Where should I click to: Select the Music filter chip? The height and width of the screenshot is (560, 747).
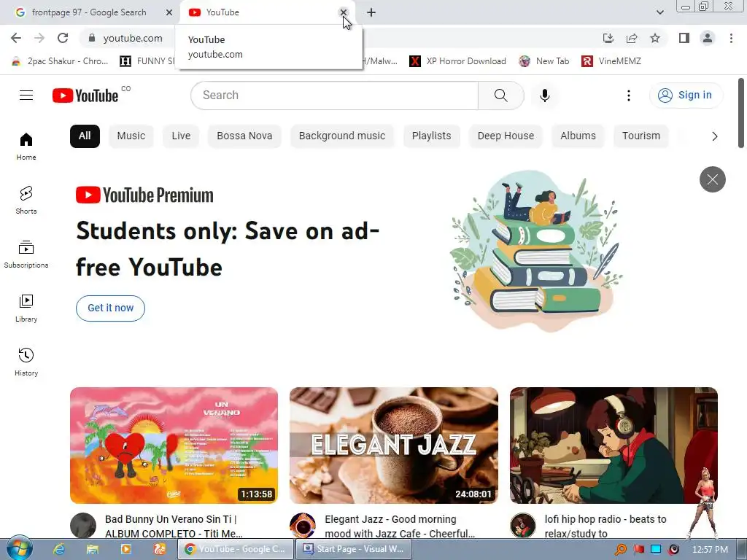(x=131, y=136)
